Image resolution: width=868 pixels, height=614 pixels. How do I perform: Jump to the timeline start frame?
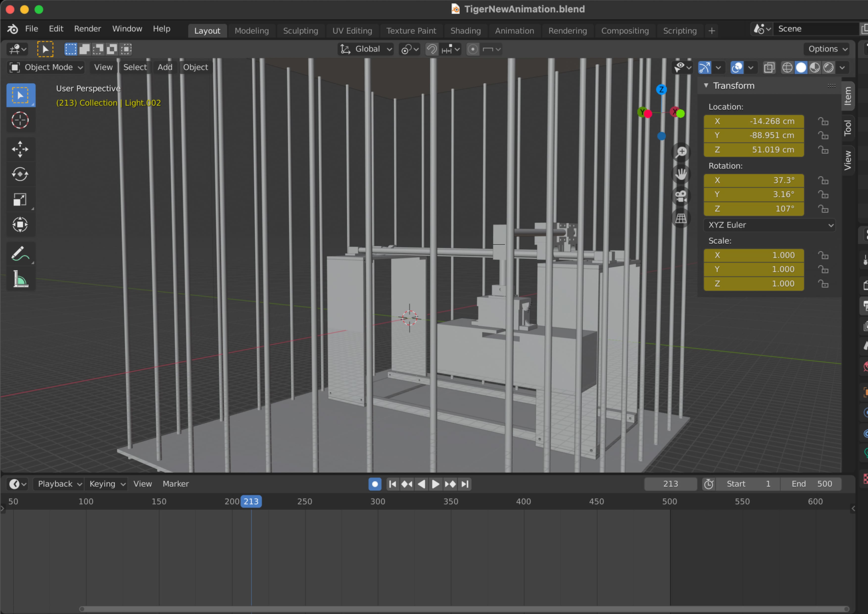[392, 484]
